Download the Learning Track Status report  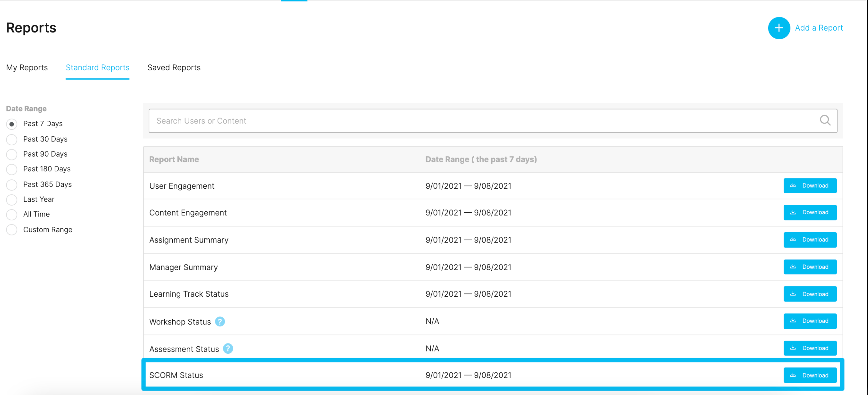point(810,294)
